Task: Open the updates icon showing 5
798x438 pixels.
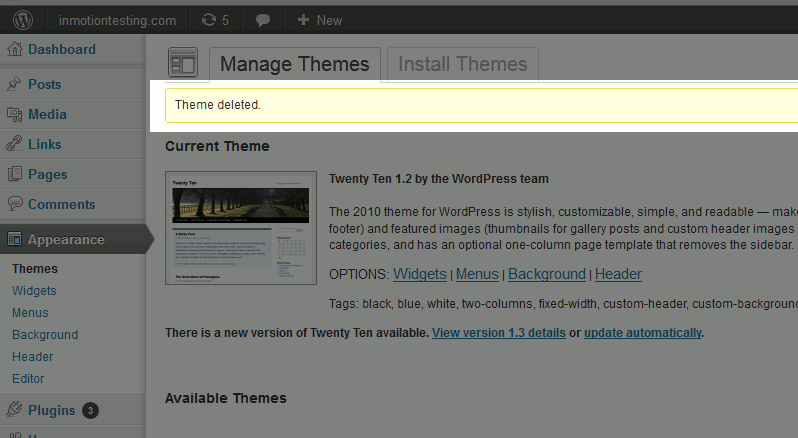Action: click(215, 20)
